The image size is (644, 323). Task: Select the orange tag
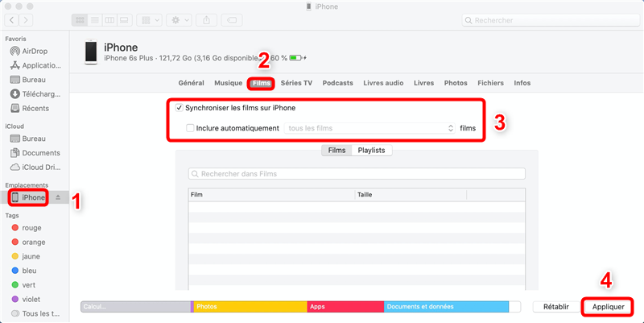tap(28, 242)
